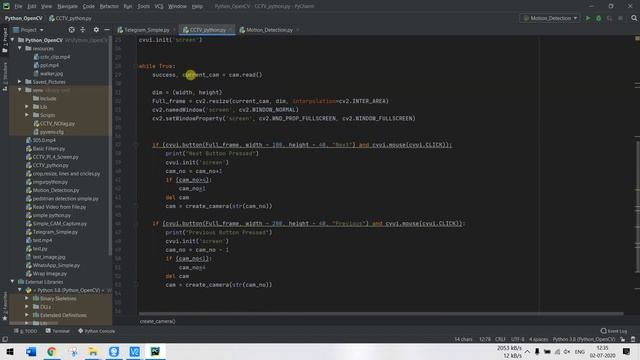Click the Run button in the toolbar

(x=588, y=18)
